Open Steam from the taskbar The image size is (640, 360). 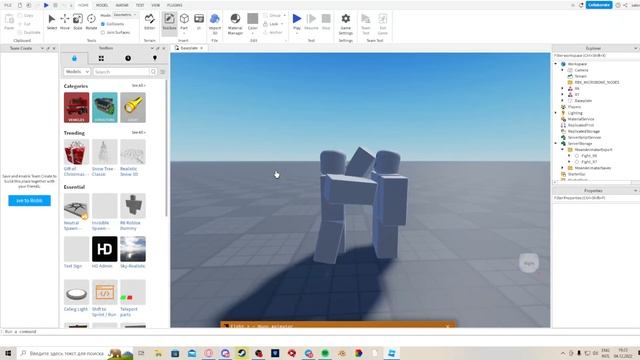point(242,353)
